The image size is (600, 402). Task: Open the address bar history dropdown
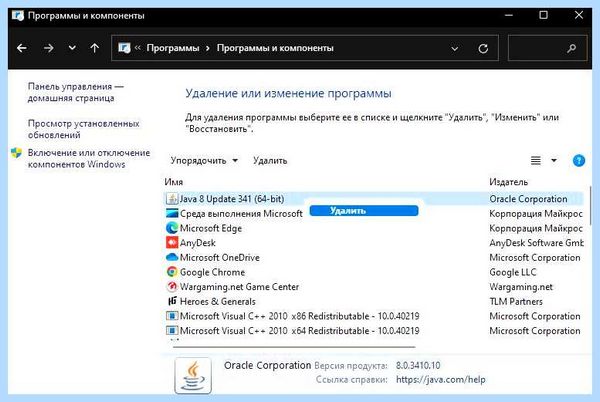[455, 49]
